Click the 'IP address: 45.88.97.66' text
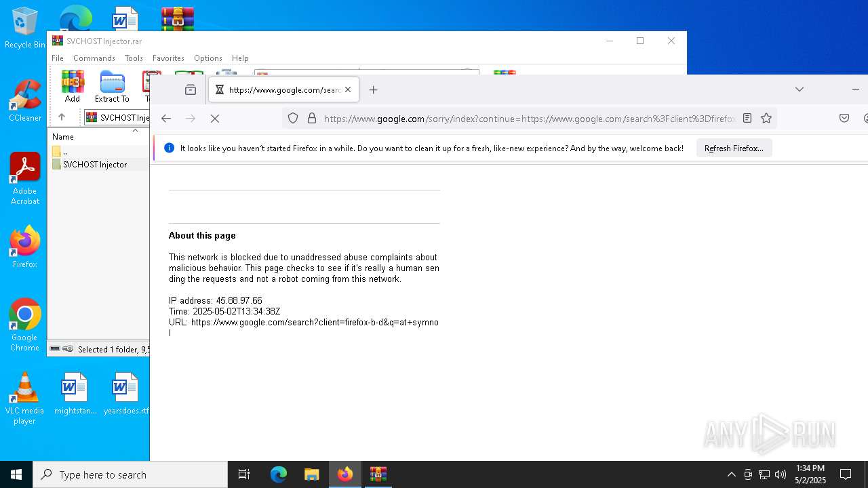 tap(216, 300)
